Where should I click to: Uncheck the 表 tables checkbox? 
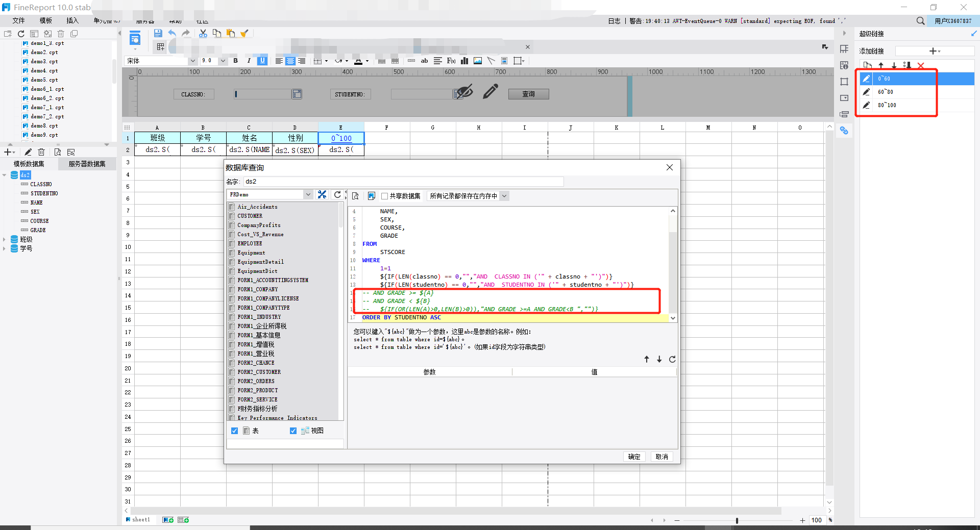click(x=234, y=431)
